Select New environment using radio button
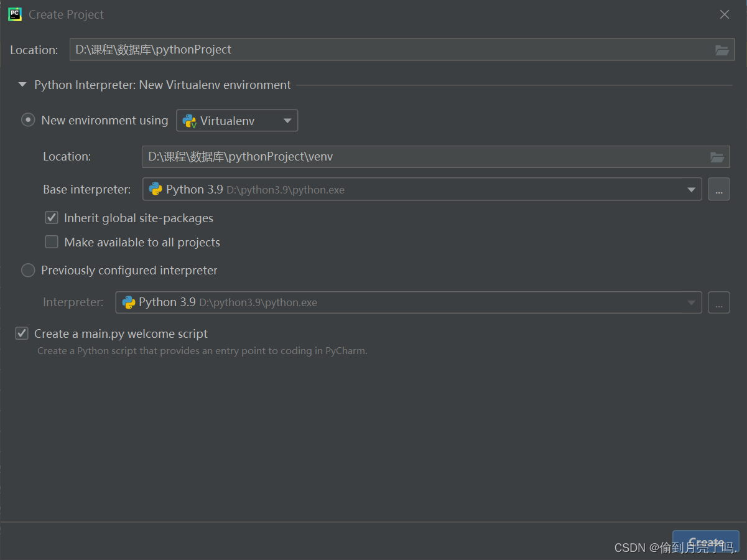This screenshot has width=747, height=560. [x=28, y=120]
